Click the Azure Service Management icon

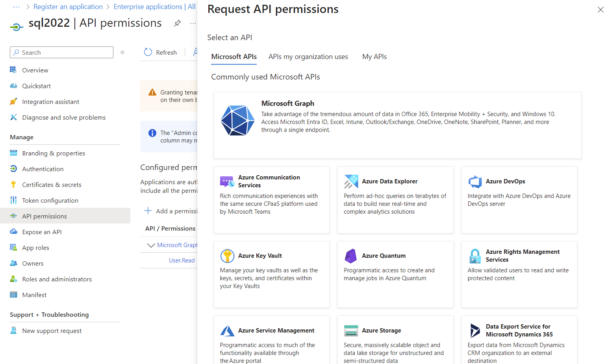pyautogui.click(x=227, y=331)
